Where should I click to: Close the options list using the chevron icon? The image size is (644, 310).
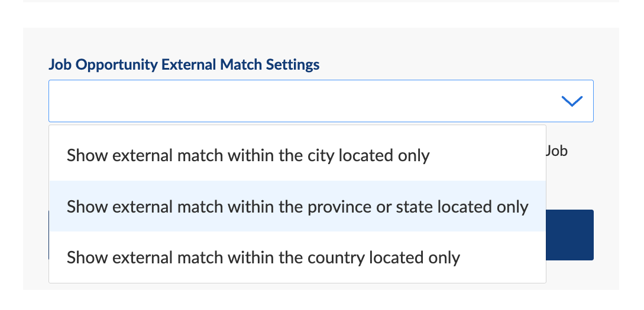(571, 101)
